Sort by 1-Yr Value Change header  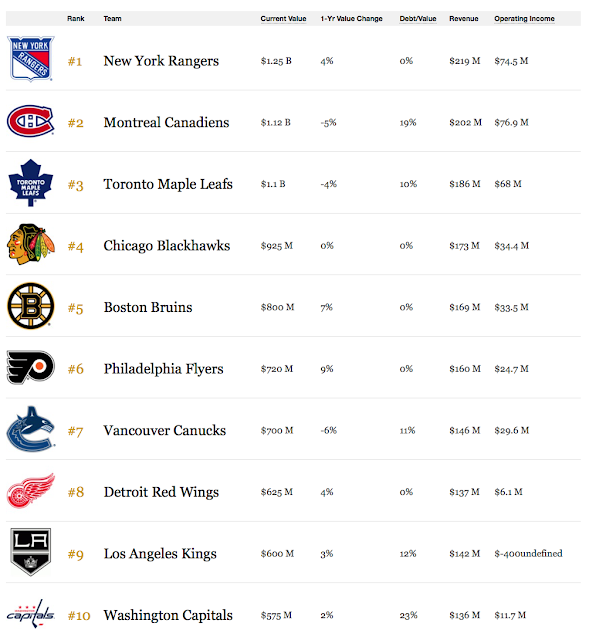(351, 19)
